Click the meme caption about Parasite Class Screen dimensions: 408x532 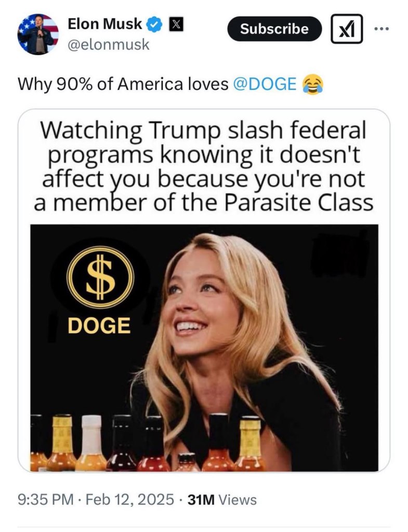coord(204,166)
